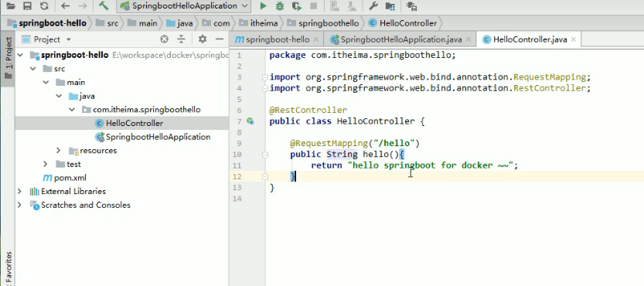This screenshot has width=644, height=286.
Task: Click itheima in the breadcrumb bar
Action: (x=258, y=23)
